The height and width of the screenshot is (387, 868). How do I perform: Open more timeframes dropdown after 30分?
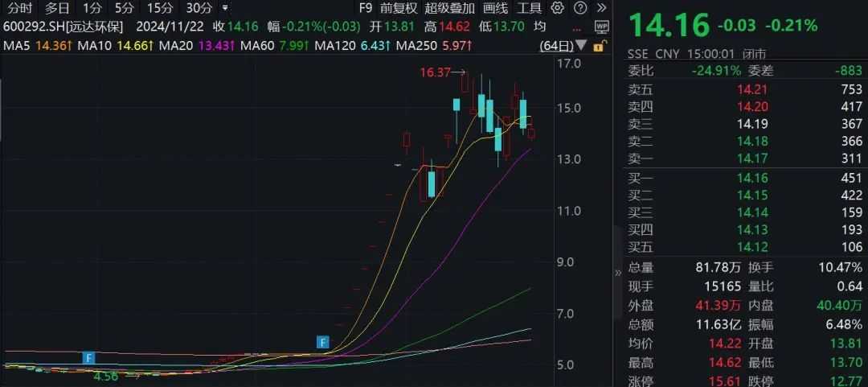(x=223, y=9)
